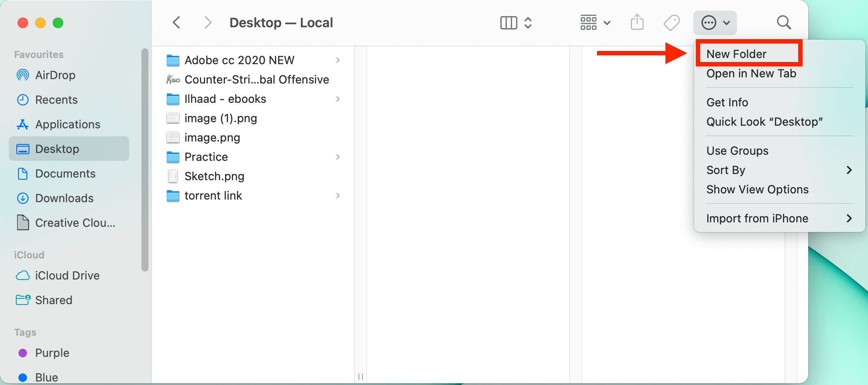The width and height of the screenshot is (868, 385).
Task: Select the image.png file name
Action: [x=212, y=138]
